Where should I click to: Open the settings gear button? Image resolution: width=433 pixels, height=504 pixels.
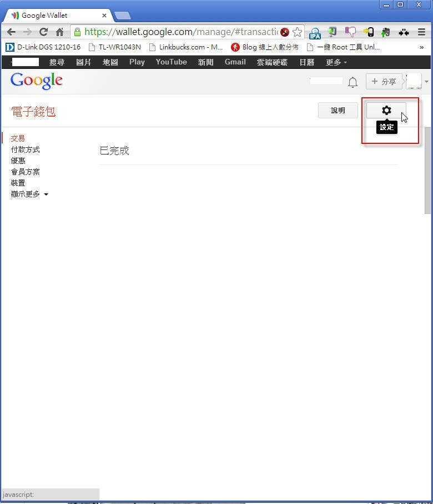pyautogui.click(x=386, y=110)
